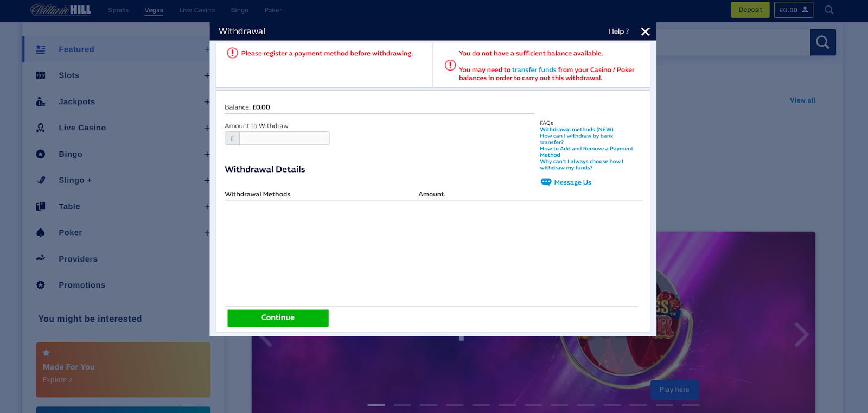Open the search magnifier in the top bar

829,10
